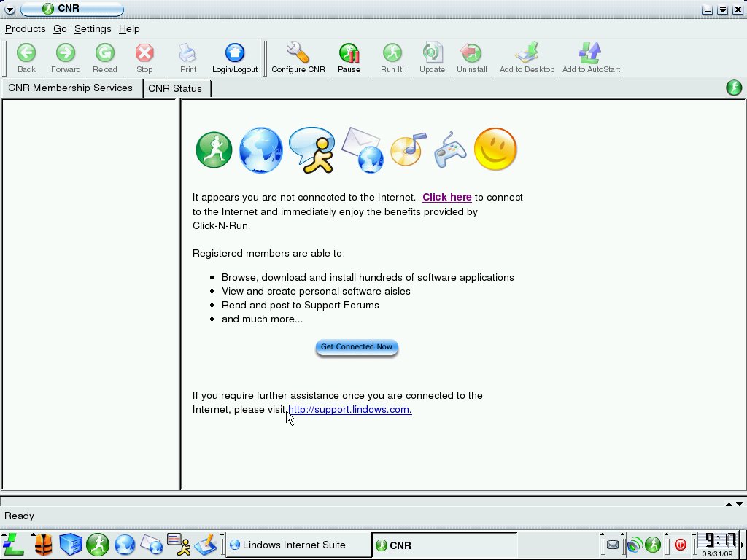The image size is (747, 560).
Task: Click the envelope icon in the system tray
Action: point(613,545)
